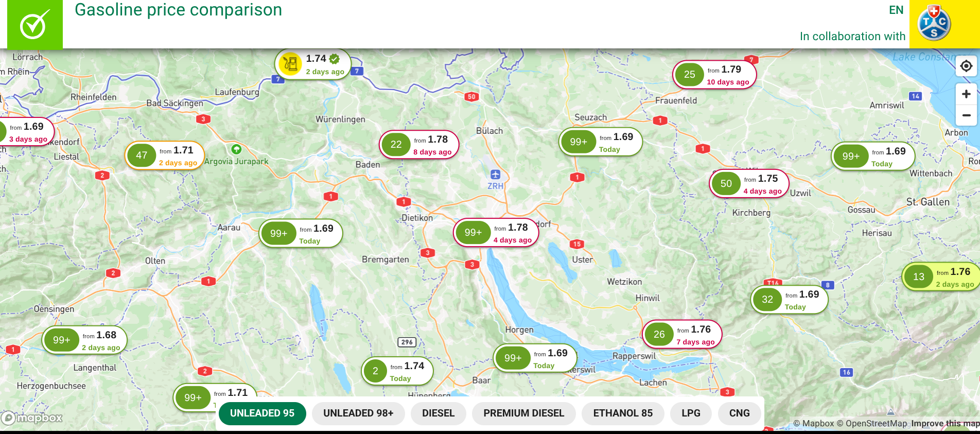Open the © OpenStreetMap attribution link
Screen dimensions: 980x434
pyautogui.click(x=871, y=424)
